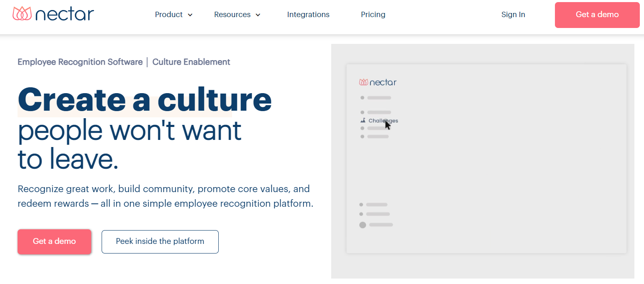Click the Sign In link

coord(513,15)
